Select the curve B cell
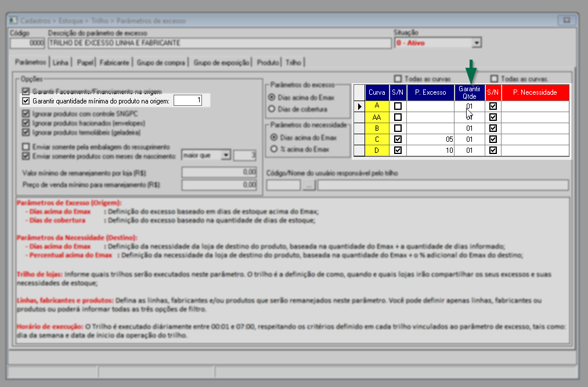 point(377,128)
